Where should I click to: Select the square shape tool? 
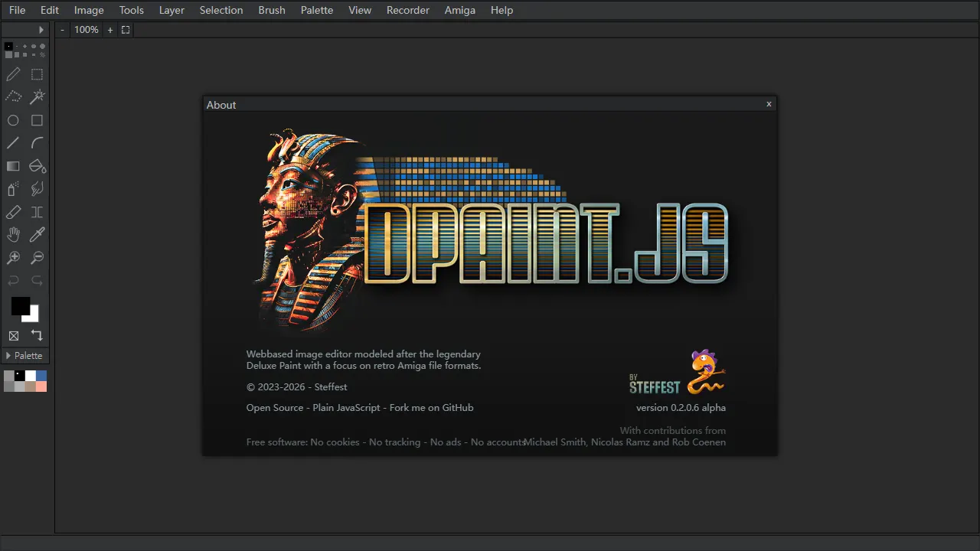pyautogui.click(x=37, y=120)
